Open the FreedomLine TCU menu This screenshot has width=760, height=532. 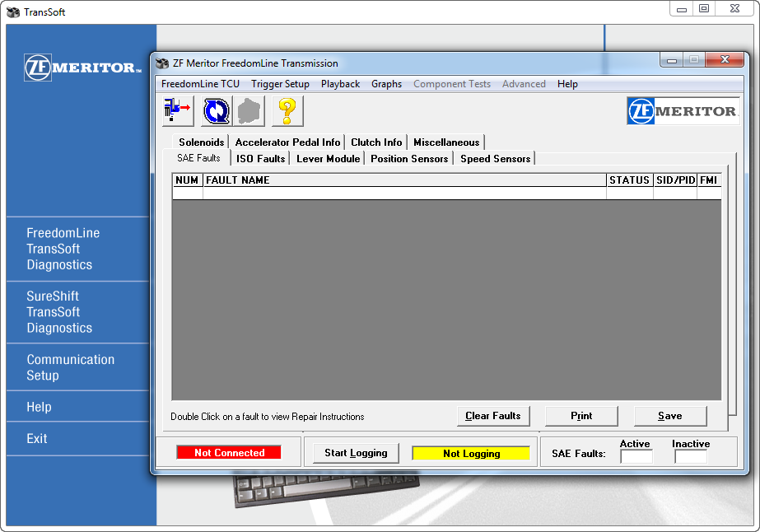[200, 84]
